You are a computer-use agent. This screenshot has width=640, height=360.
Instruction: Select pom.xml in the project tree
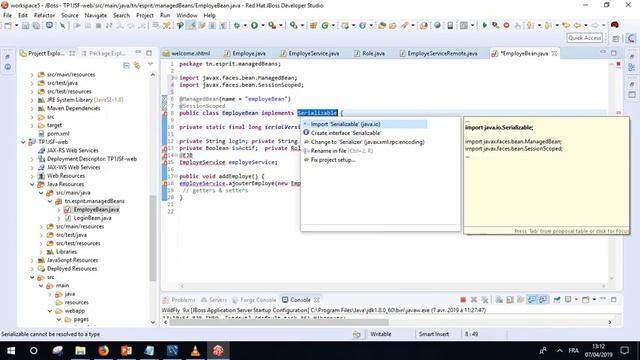58,134
